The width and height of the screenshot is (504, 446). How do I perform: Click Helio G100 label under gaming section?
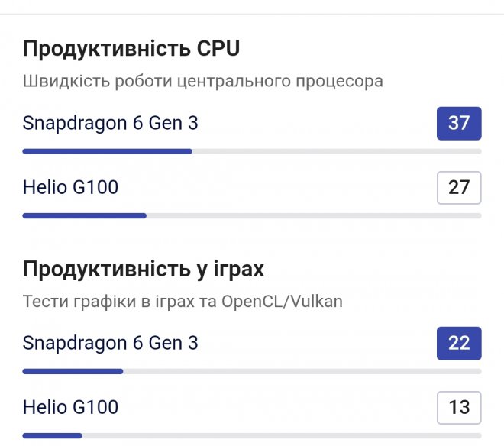click(70, 407)
